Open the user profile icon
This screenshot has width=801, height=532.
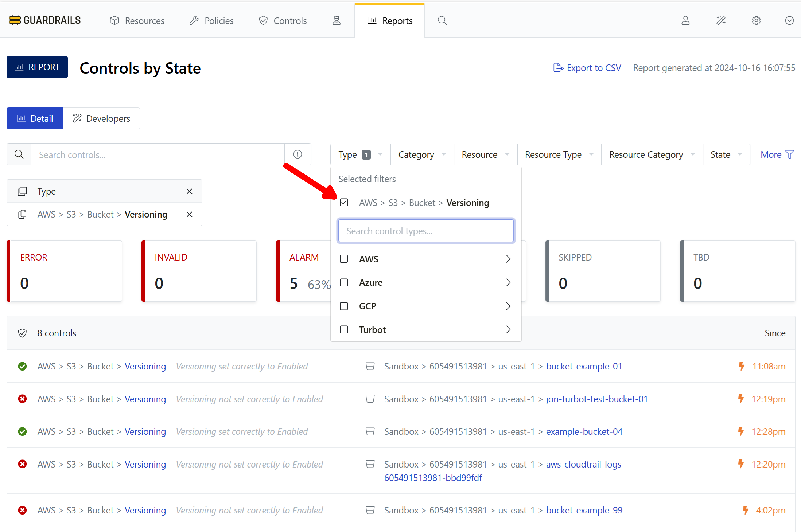(685, 21)
